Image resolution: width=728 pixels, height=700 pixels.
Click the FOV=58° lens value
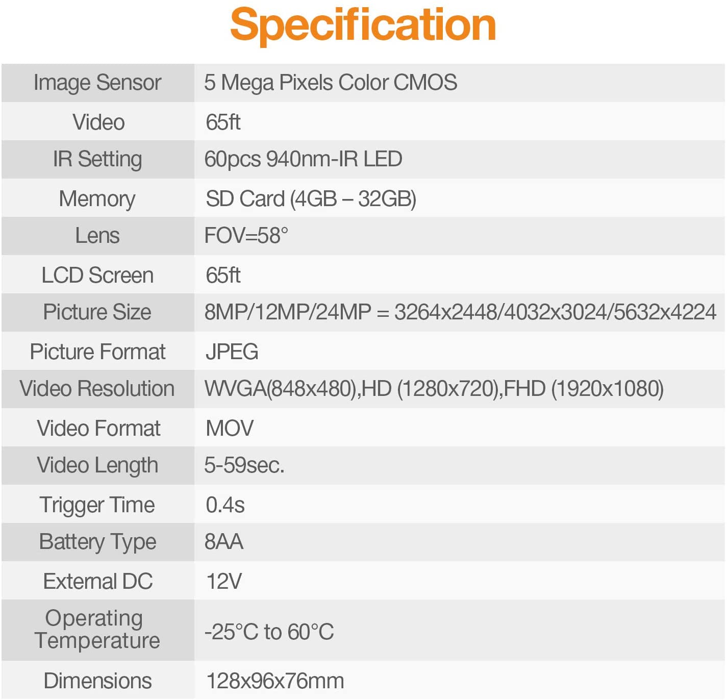click(246, 236)
